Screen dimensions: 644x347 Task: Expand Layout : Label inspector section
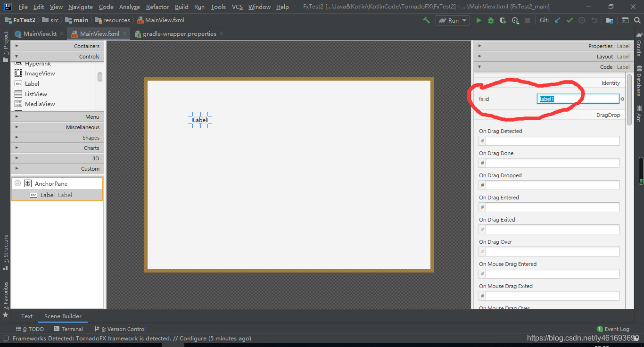tap(553, 56)
